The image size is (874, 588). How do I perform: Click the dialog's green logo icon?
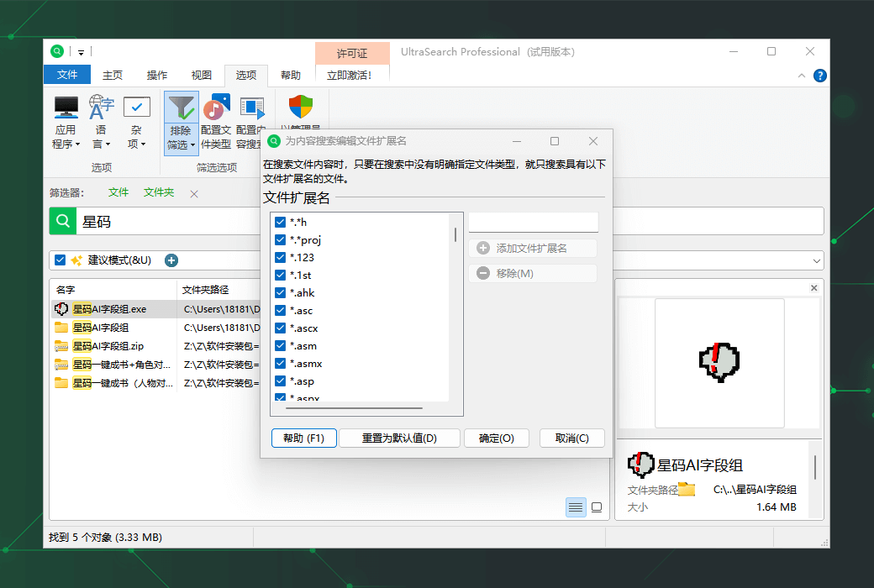[x=274, y=141]
